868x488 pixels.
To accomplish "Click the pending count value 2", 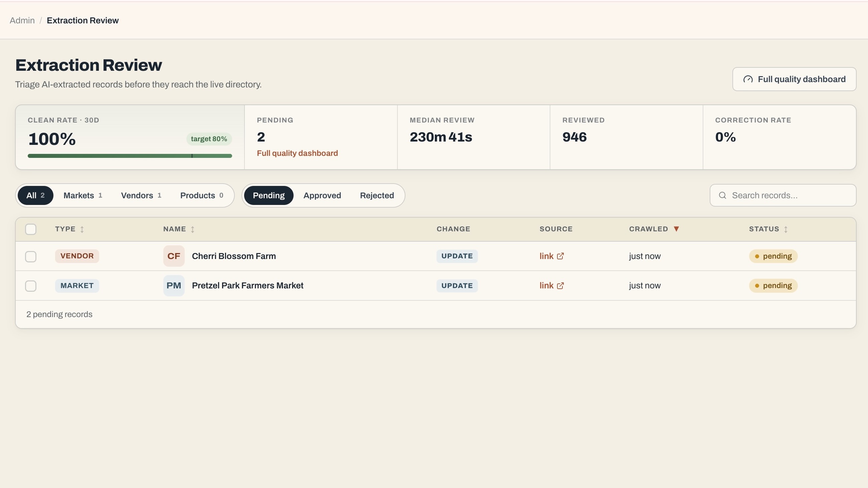I will click(261, 137).
